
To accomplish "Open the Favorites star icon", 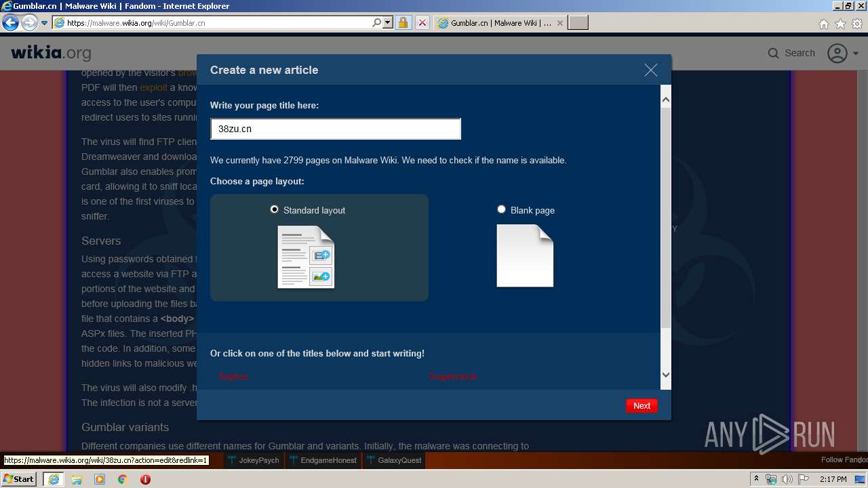I will click(x=840, y=24).
